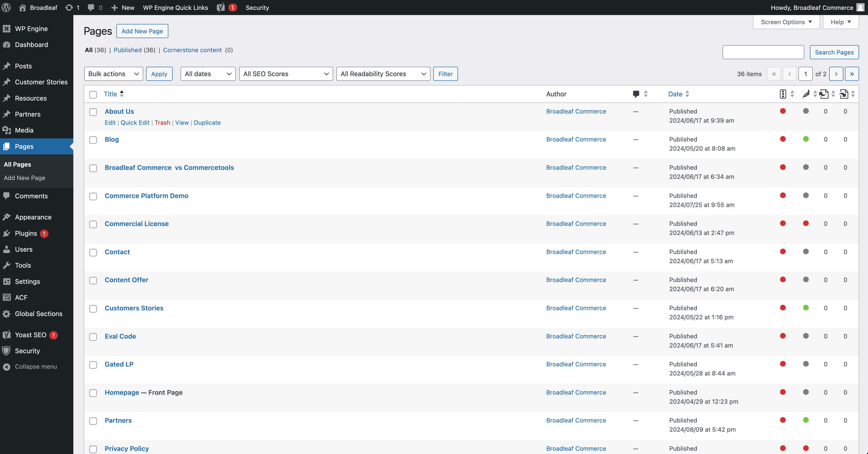This screenshot has width=868, height=454.
Task: Select Add New Page submenu item
Action: 24,177
